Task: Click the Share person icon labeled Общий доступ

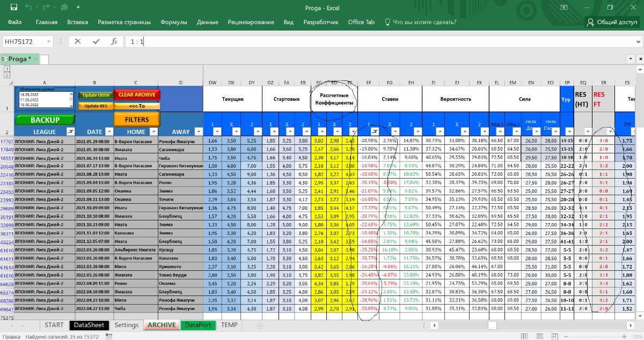Action: (x=612, y=22)
